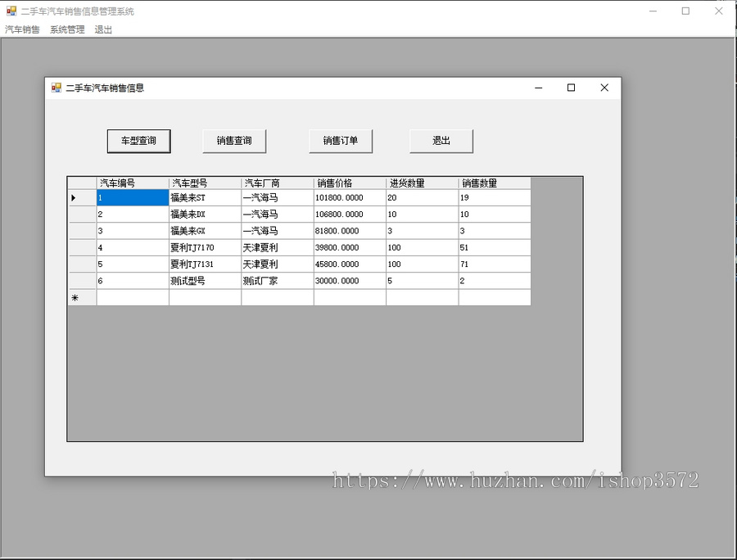Select the 夏利TJ7131 cell
Viewport: 737px width, 560px height.
click(x=205, y=264)
